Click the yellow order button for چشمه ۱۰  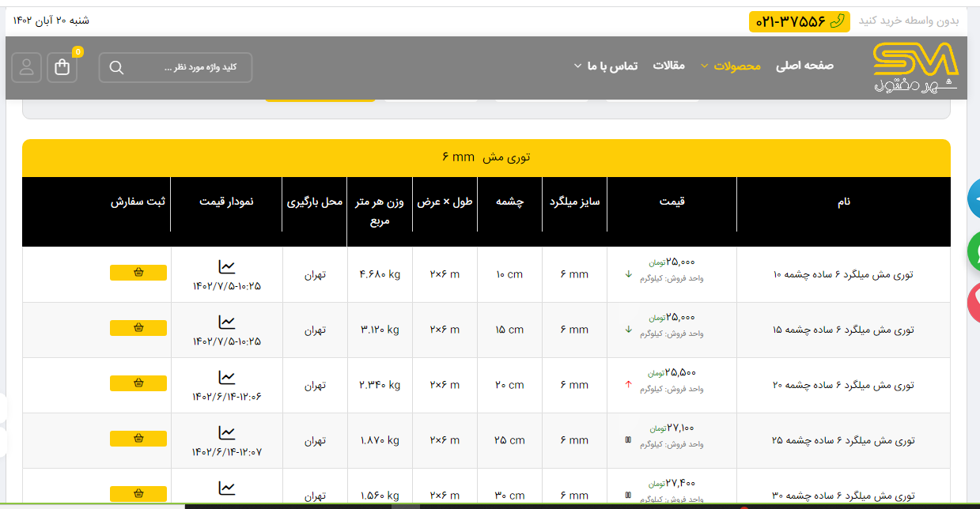(138, 273)
